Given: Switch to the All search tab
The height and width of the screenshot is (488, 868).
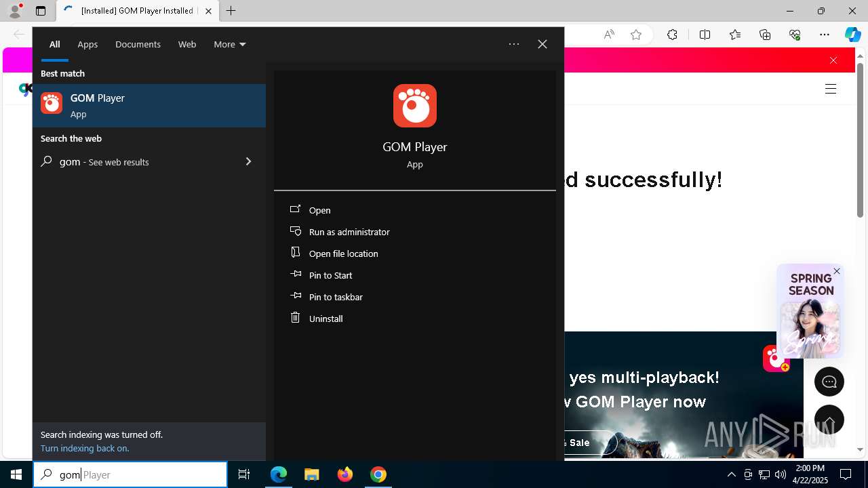Looking at the screenshot, I should (55, 44).
